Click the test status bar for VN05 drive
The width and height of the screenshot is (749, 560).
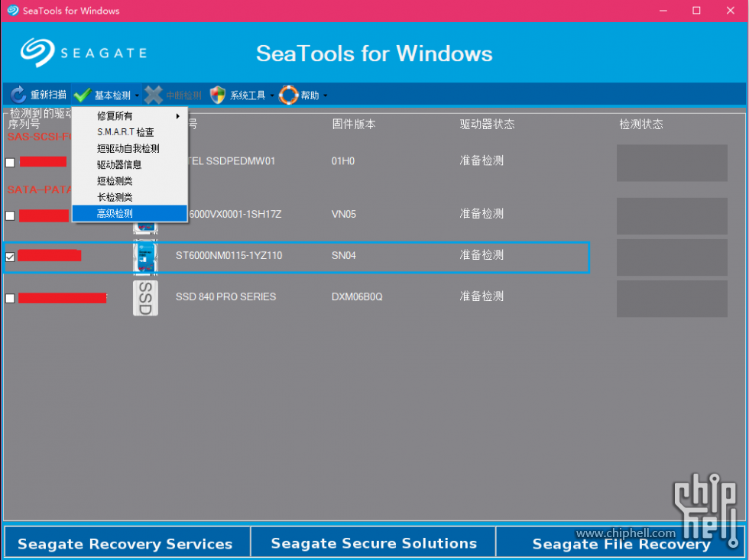point(672,215)
